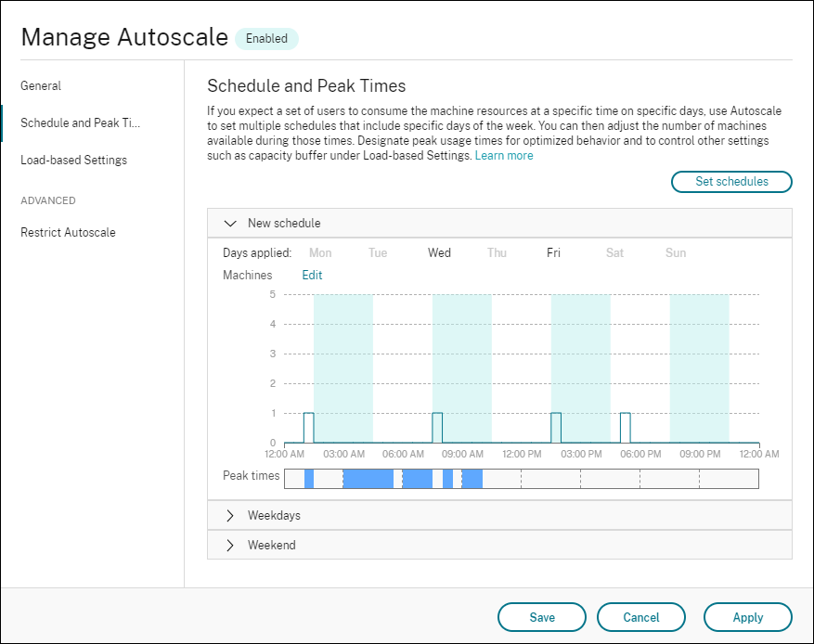Viewport: 814px width, 644px height.
Task: Enable Tuesday in days applied
Action: (378, 251)
